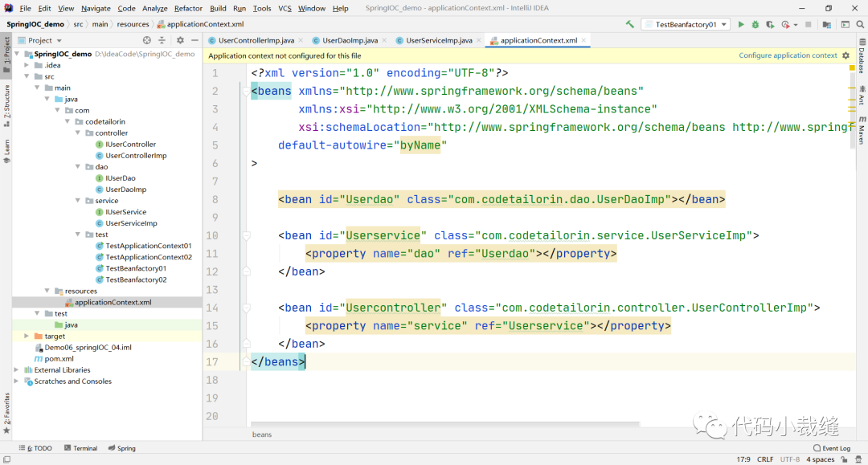Click the green Run button
The image size is (868, 465).
741,25
